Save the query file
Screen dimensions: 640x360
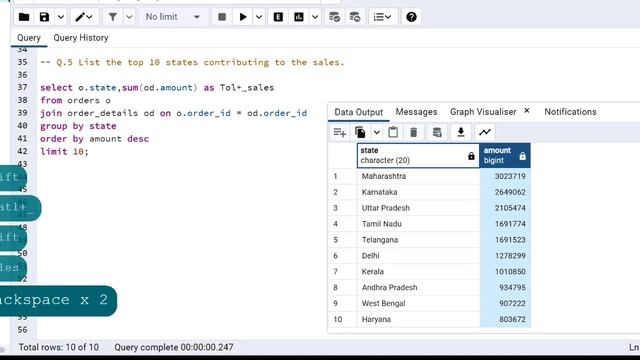(x=44, y=17)
